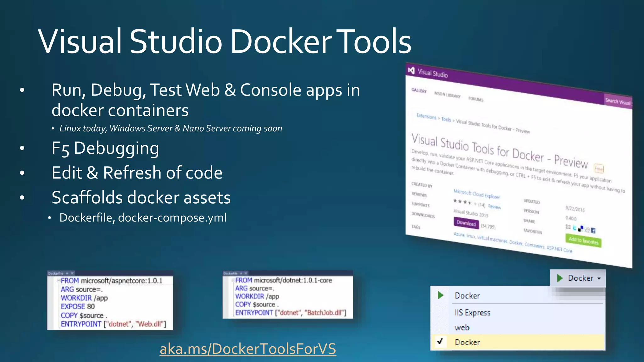Viewport: 644px width, 362px height.
Task: Click the star rating for the extension
Action: pyautogui.click(x=465, y=202)
